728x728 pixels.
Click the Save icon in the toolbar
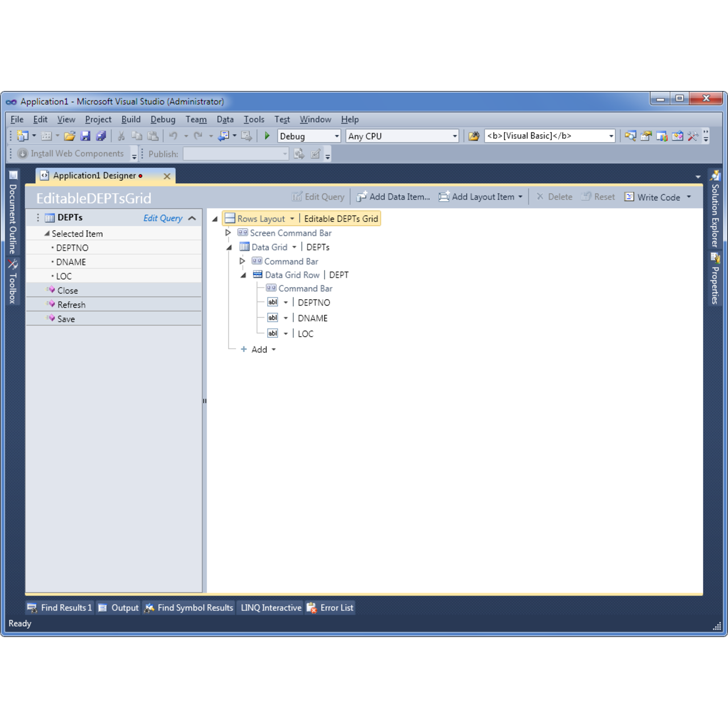(x=85, y=136)
